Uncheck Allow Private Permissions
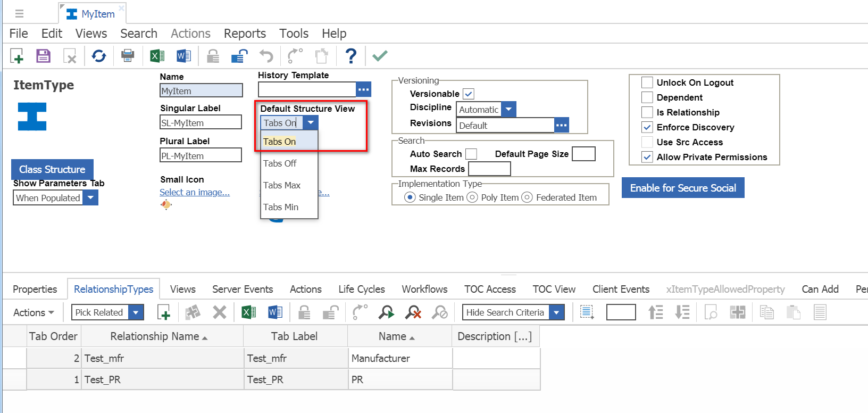Image resolution: width=868 pixels, height=413 pixels. (647, 157)
